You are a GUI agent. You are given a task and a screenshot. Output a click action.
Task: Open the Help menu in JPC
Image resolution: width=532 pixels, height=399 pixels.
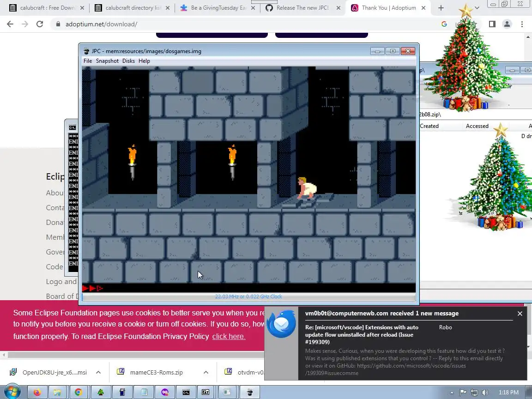pos(144,61)
